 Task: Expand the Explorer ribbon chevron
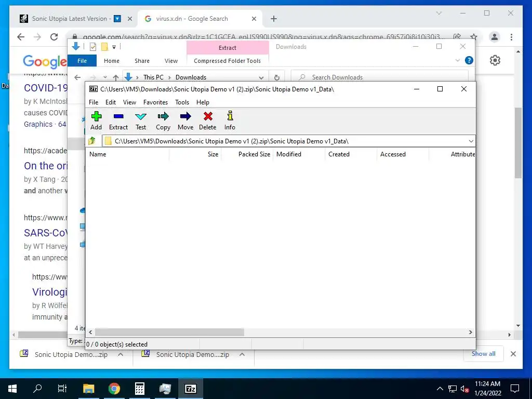(x=457, y=60)
